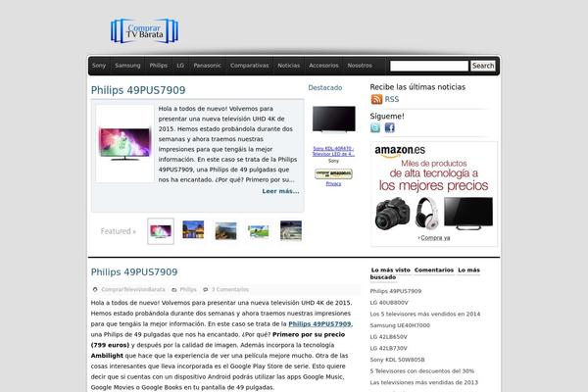
Task: Select the second featured thumbnail with night city
Action: coord(193,230)
